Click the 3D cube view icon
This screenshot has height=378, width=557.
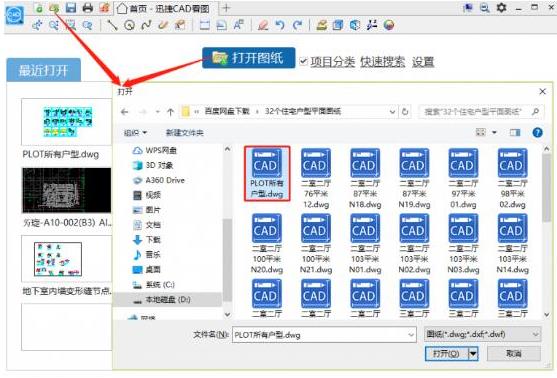coord(355,25)
